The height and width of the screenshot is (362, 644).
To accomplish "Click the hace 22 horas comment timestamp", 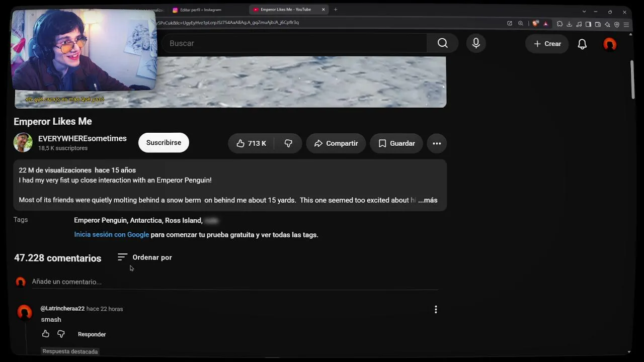I will 105,309.
